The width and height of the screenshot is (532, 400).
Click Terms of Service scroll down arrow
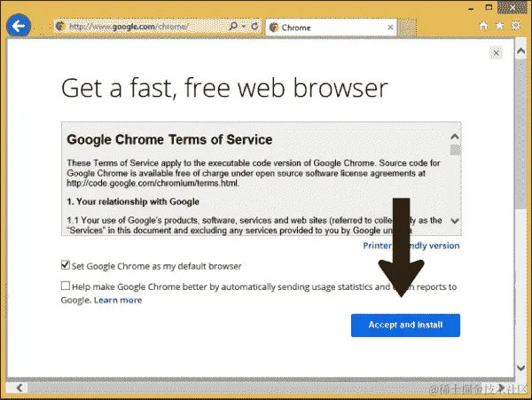tap(455, 221)
